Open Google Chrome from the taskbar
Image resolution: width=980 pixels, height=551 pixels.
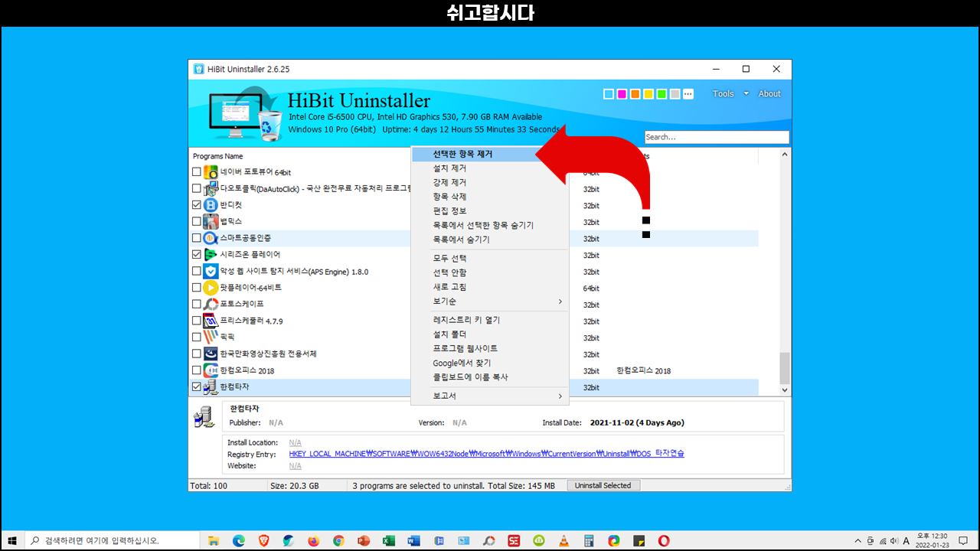pyautogui.click(x=338, y=540)
